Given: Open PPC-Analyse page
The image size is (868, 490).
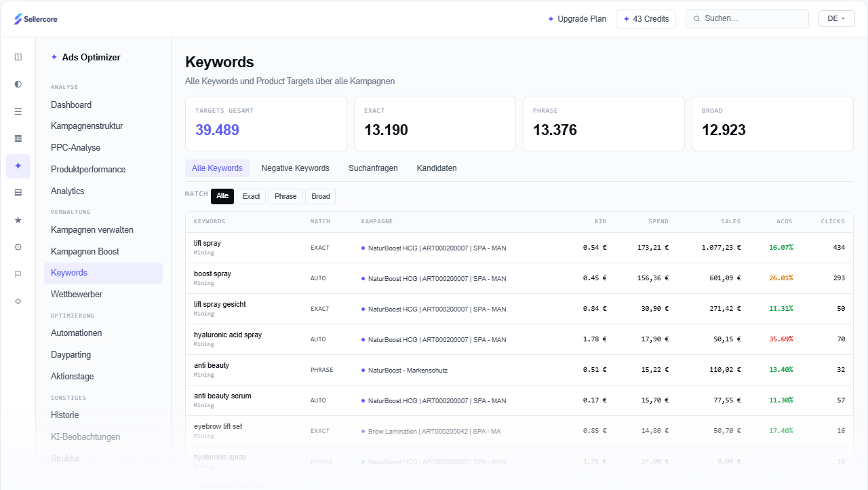Looking at the screenshot, I should click(103, 148).
